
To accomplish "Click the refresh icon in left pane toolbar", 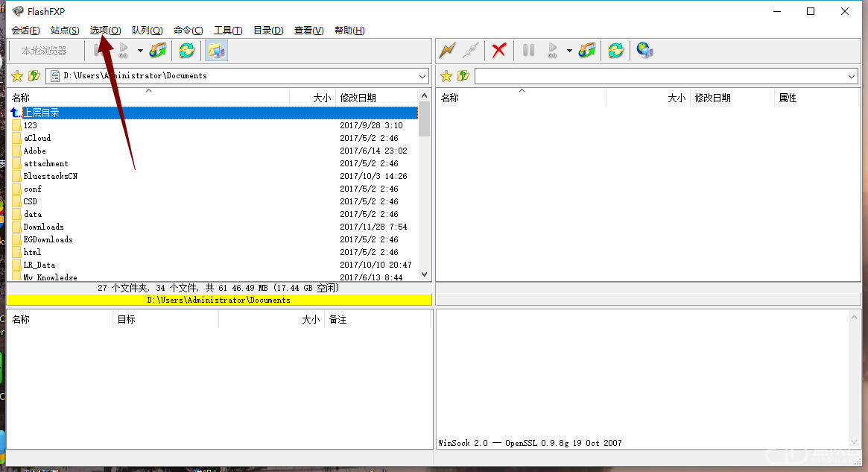I will tap(186, 51).
